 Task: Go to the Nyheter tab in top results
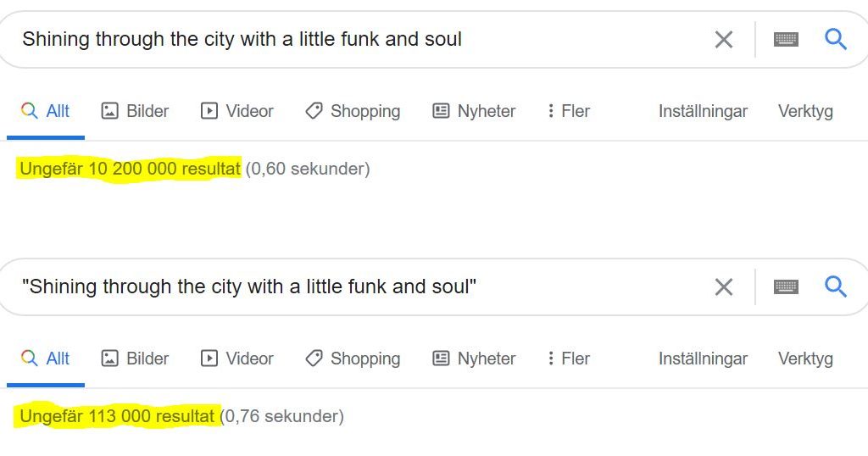pos(474,111)
